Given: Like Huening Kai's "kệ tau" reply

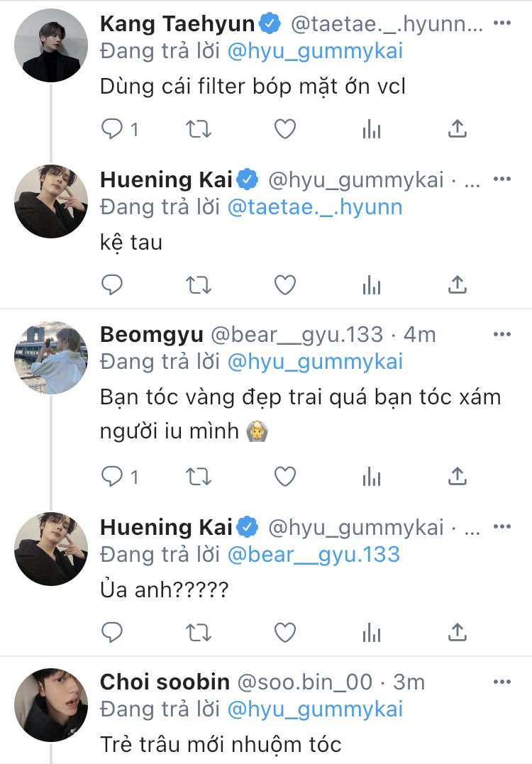Looking at the screenshot, I should click(x=285, y=284).
